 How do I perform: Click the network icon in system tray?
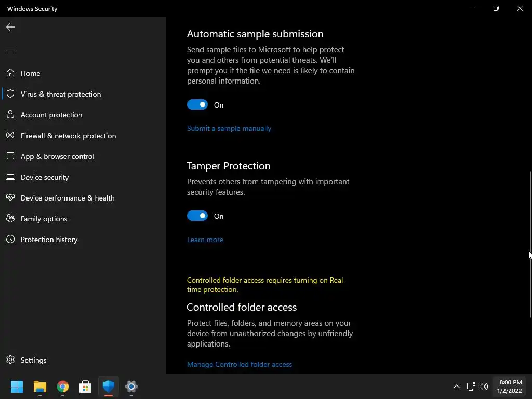(x=471, y=387)
